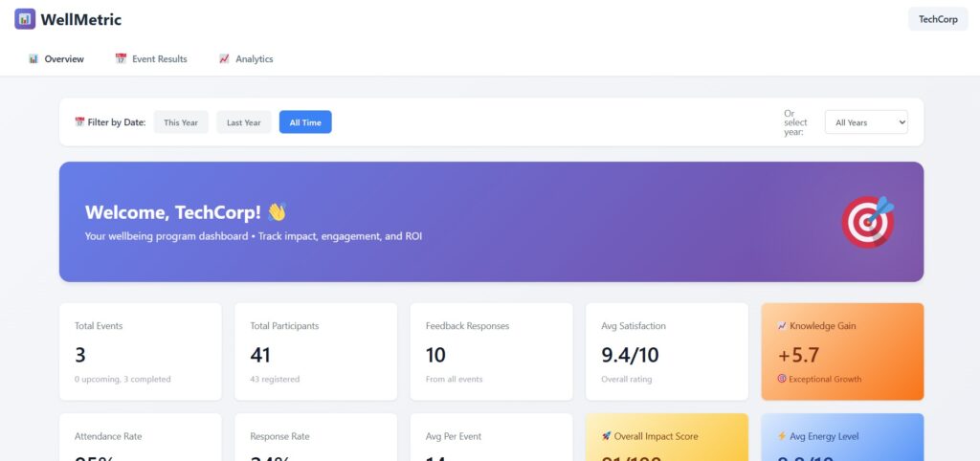This screenshot has height=461, width=980.
Task: Select the Last Year date filter
Action: click(243, 122)
